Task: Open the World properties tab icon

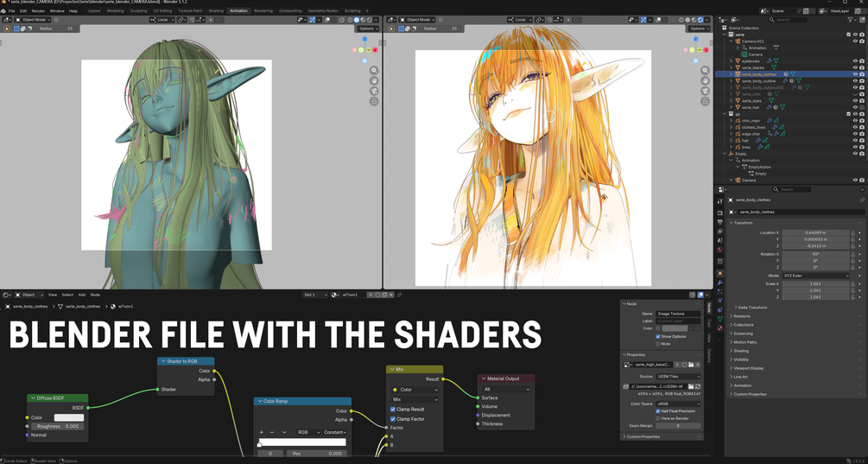Action: 719,250
